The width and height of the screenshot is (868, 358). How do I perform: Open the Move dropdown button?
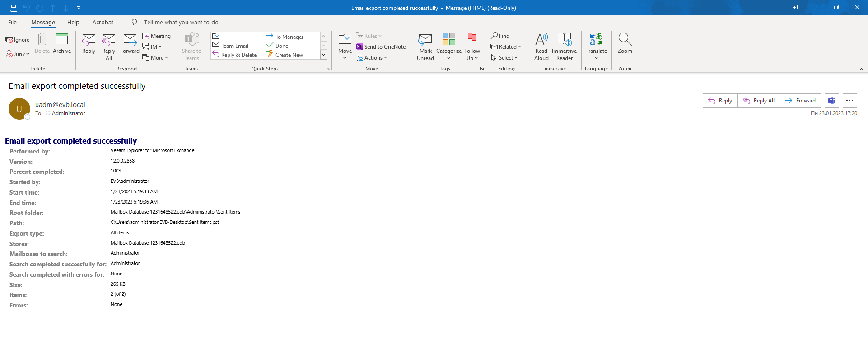pos(345,46)
